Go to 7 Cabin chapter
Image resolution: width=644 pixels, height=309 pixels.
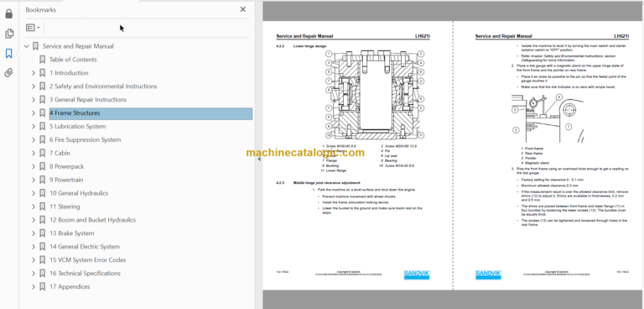coord(60,153)
